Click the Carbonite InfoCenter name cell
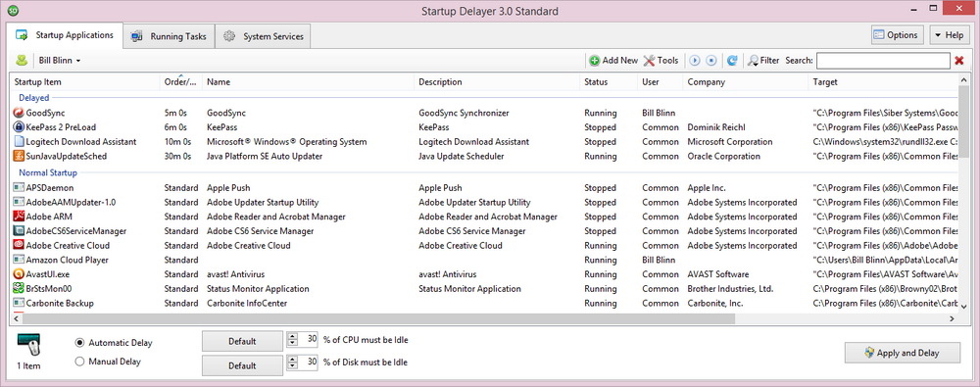The height and width of the screenshot is (387, 980). point(247,303)
